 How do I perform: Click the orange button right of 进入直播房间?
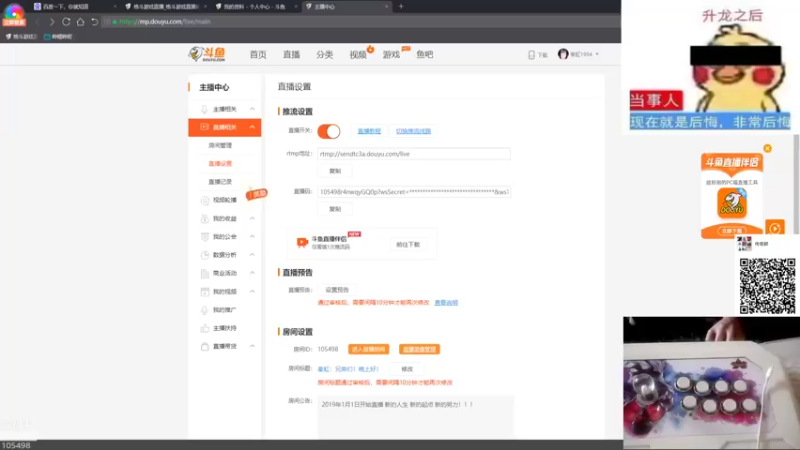(x=419, y=349)
